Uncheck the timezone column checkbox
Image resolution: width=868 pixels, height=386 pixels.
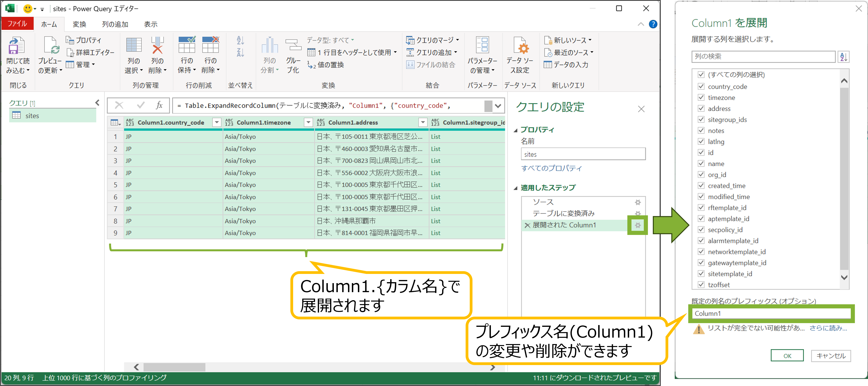point(701,97)
